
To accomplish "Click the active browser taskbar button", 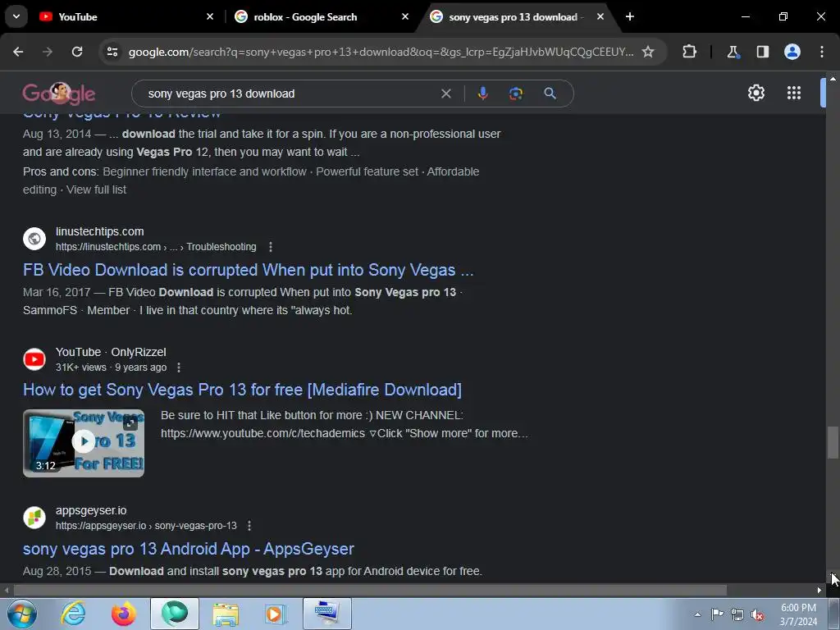I will (x=175, y=614).
